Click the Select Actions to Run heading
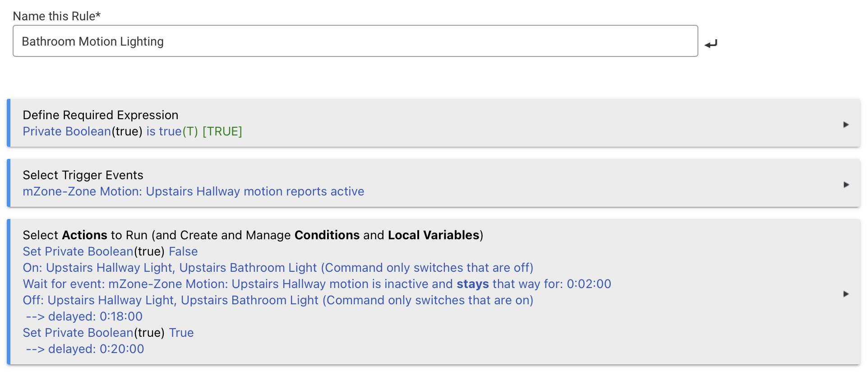The height and width of the screenshot is (372, 868). [x=253, y=235]
